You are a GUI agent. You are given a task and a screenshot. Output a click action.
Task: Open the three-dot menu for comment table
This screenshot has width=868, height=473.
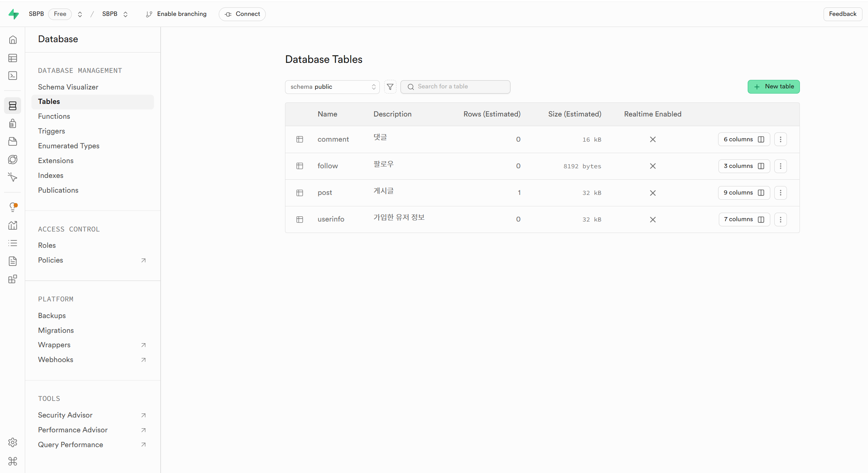click(781, 139)
